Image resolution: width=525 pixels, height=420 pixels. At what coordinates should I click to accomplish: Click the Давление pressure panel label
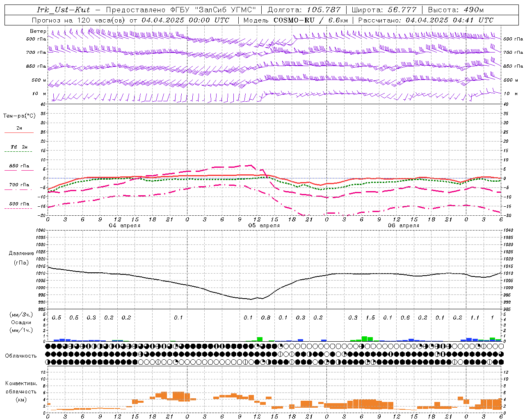point(21,253)
